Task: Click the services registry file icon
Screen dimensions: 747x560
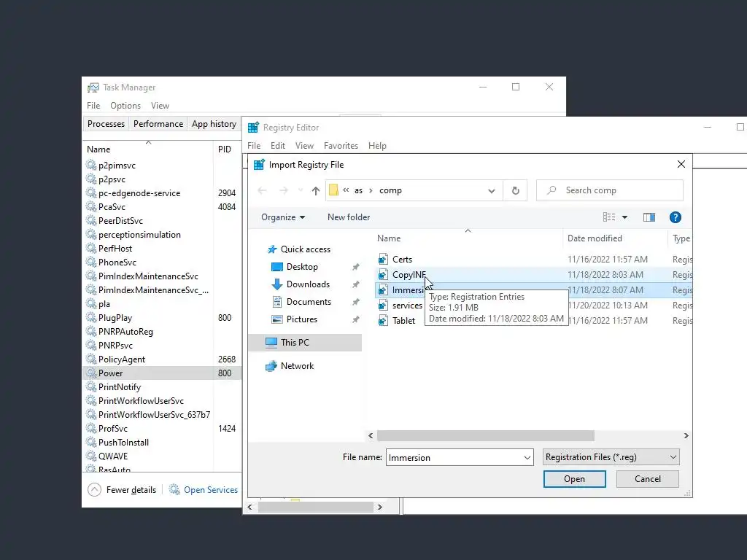Action: tap(383, 306)
